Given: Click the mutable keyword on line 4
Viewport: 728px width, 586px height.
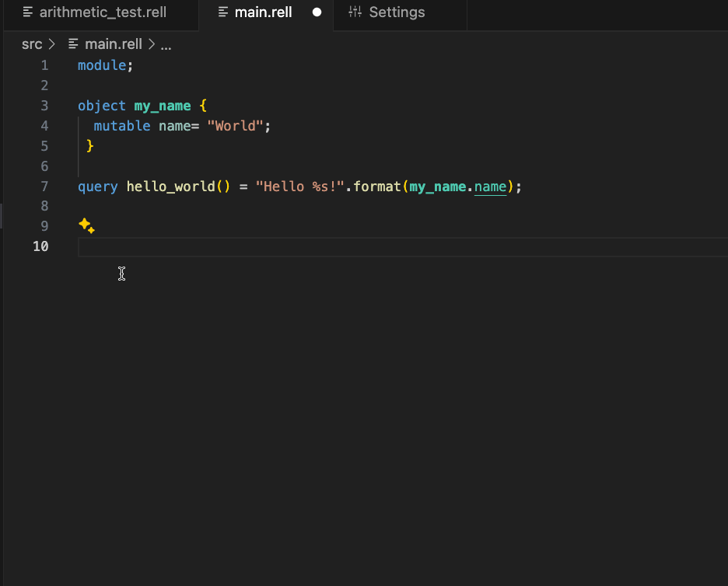Looking at the screenshot, I should tap(121, 126).
